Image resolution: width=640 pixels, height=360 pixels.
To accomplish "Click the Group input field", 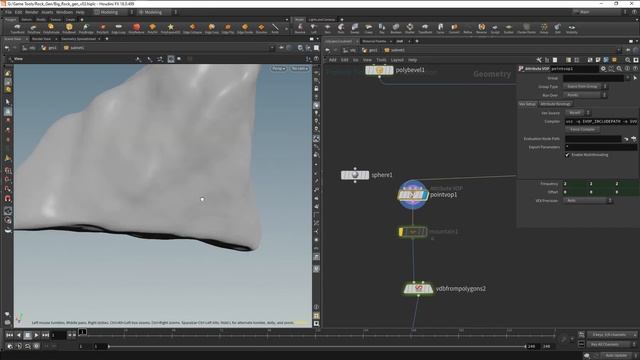I will (x=593, y=78).
